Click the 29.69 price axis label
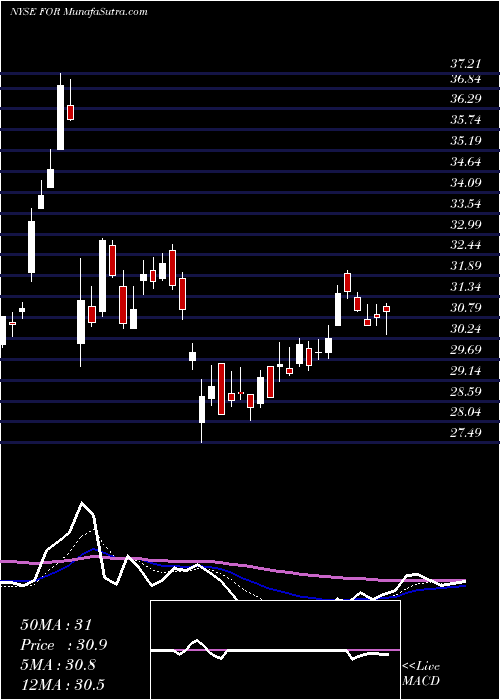500x700 pixels. pos(466,349)
